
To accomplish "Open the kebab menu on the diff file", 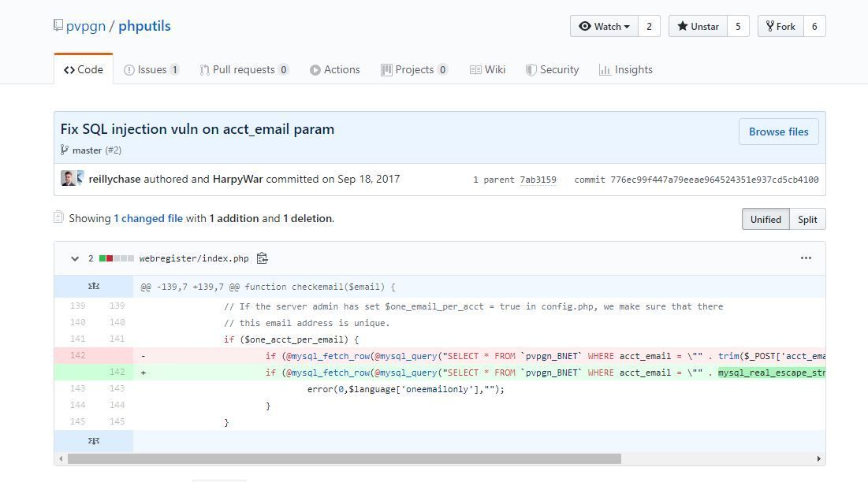I will click(806, 258).
